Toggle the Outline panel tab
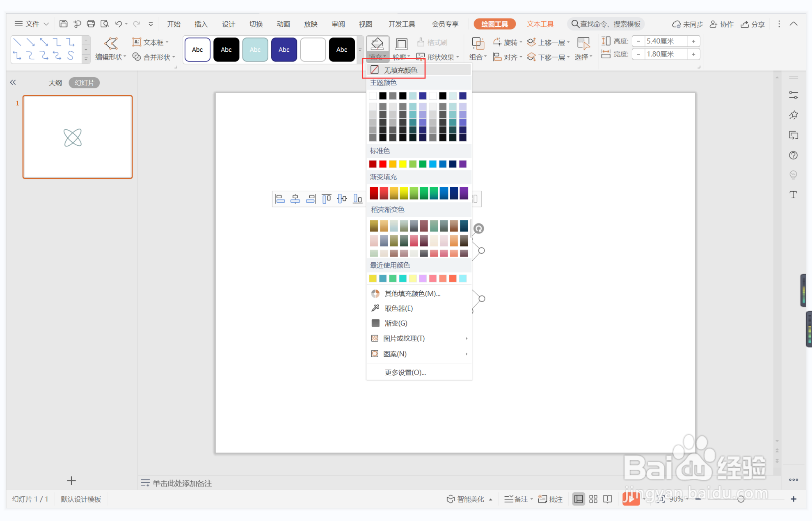Viewport: 812px width, 521px height. [x=55, y=83]
